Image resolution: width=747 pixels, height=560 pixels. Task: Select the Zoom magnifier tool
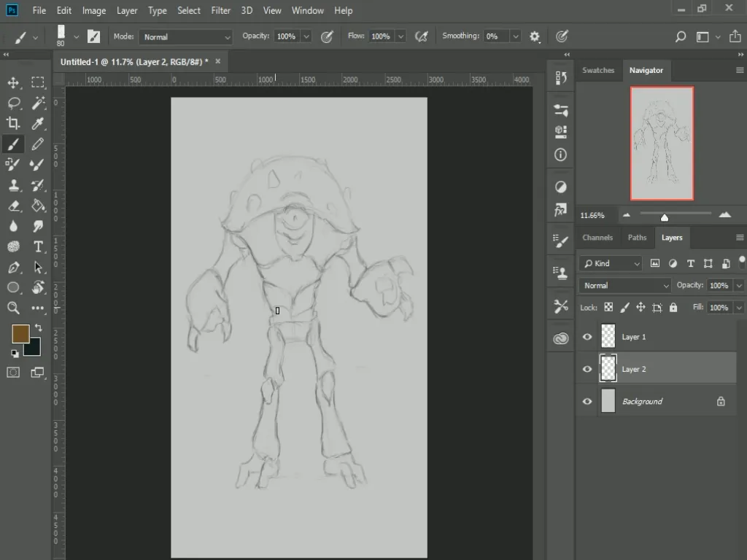pyautogui.click(x=13, y=308)
